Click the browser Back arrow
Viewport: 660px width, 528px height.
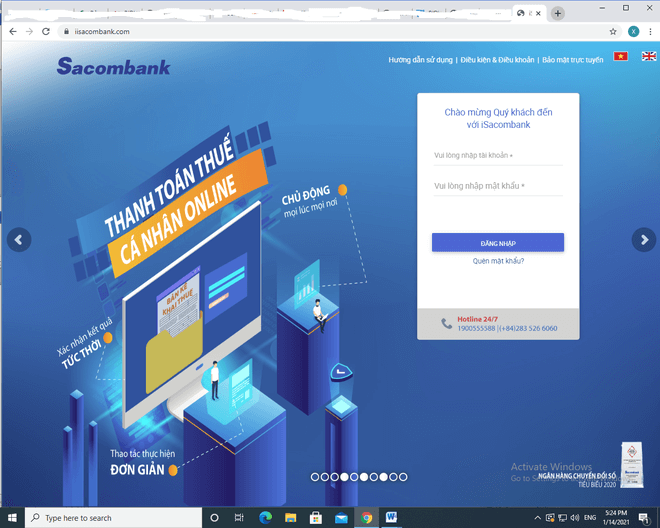(x=13, y=32)
